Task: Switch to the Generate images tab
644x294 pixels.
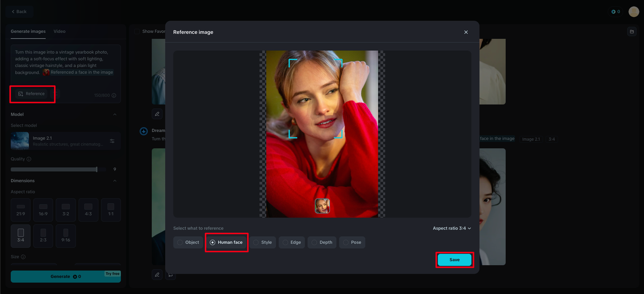Action: coord(28,31)
